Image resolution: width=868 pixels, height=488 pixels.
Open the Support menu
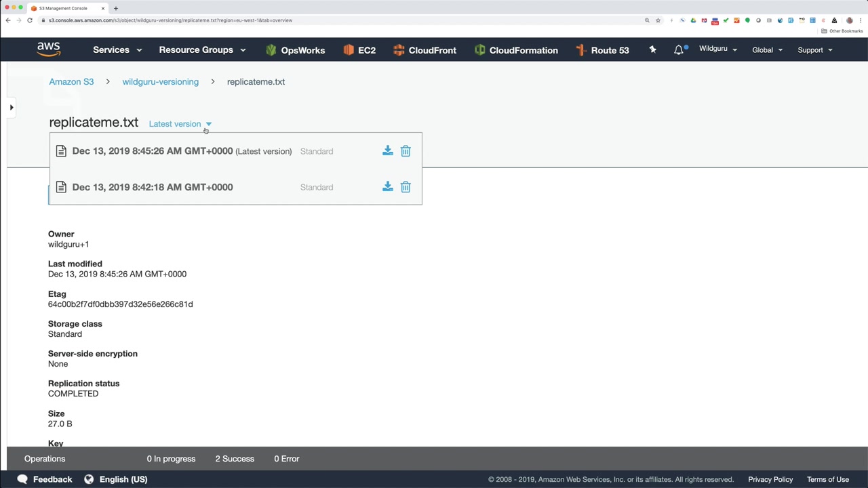coord(815,49)
